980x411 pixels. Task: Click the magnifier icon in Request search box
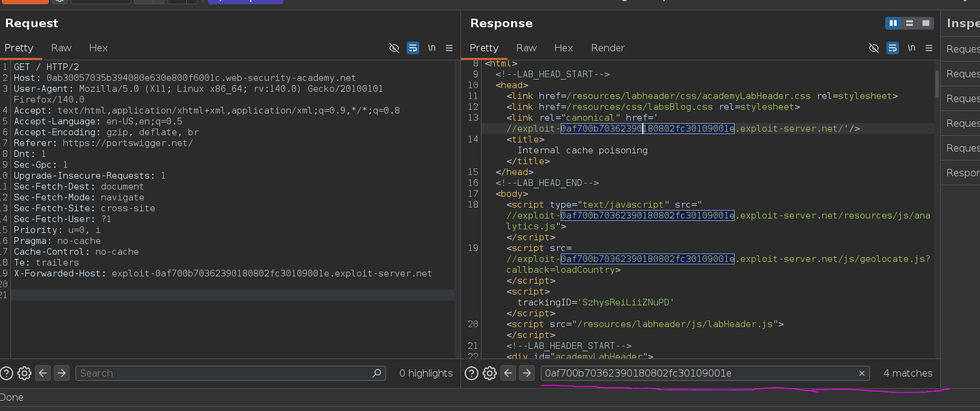[x=377, y=373]
